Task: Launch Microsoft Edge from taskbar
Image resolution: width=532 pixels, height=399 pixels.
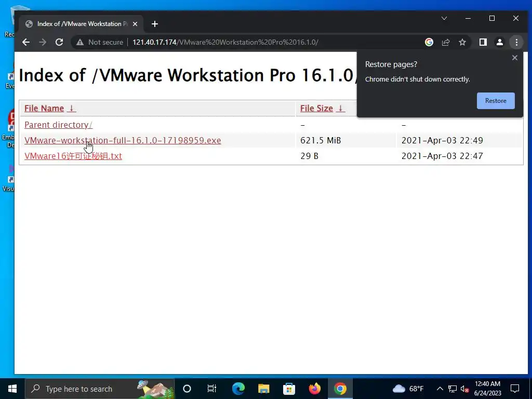Action: point(238,389)
